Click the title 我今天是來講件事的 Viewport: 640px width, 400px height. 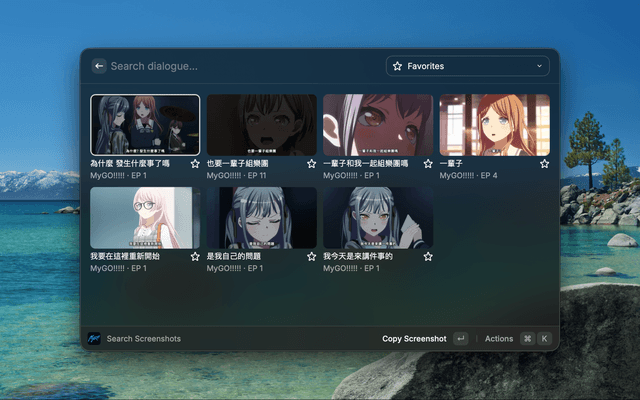click(358, 256)
